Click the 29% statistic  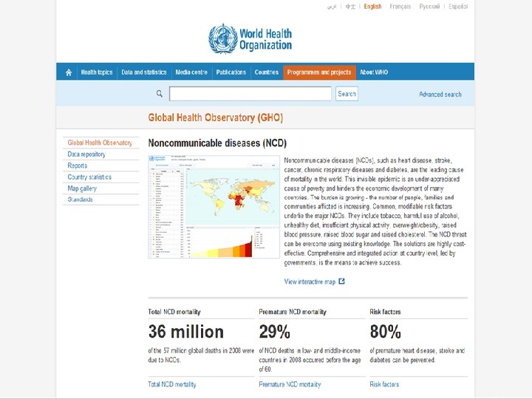coord(274,332)
